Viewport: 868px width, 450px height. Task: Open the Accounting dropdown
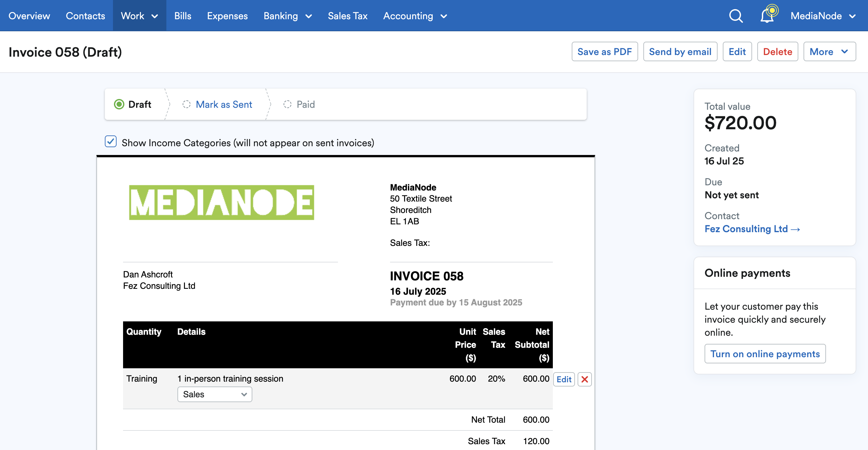[415, 16]
